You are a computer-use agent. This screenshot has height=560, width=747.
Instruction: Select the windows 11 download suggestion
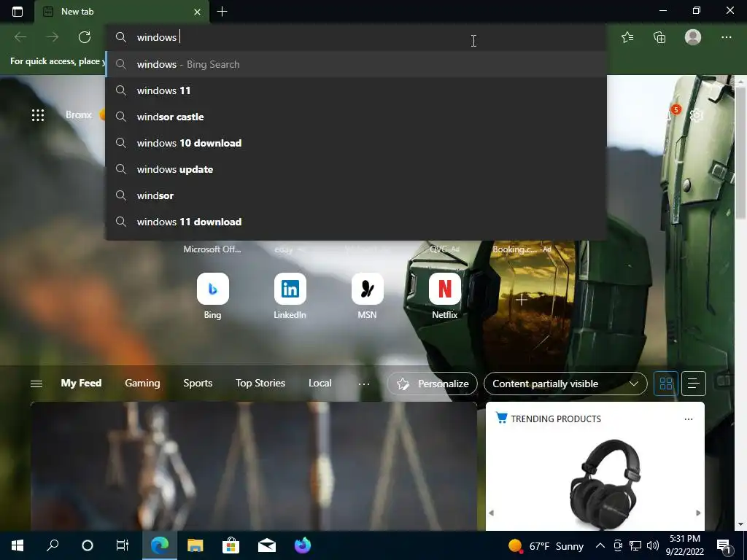[x=355, y=222]
